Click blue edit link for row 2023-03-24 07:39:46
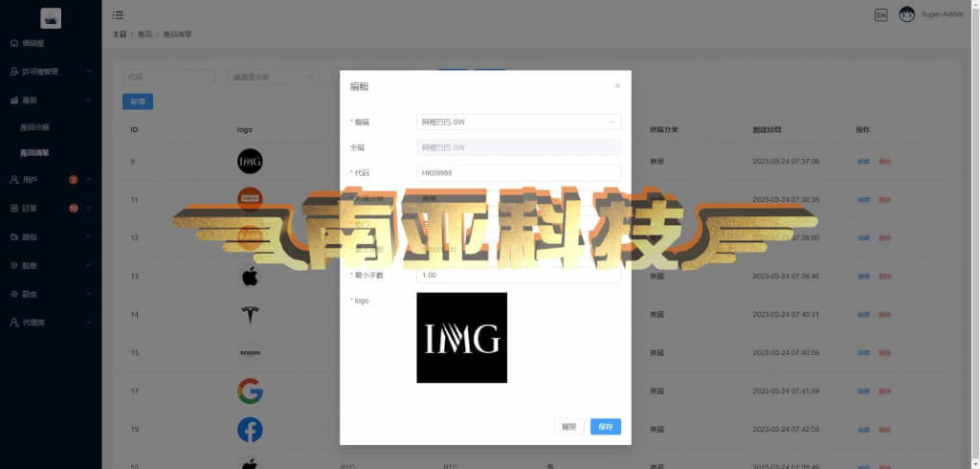The image size is (980, 469). [863, 276]
